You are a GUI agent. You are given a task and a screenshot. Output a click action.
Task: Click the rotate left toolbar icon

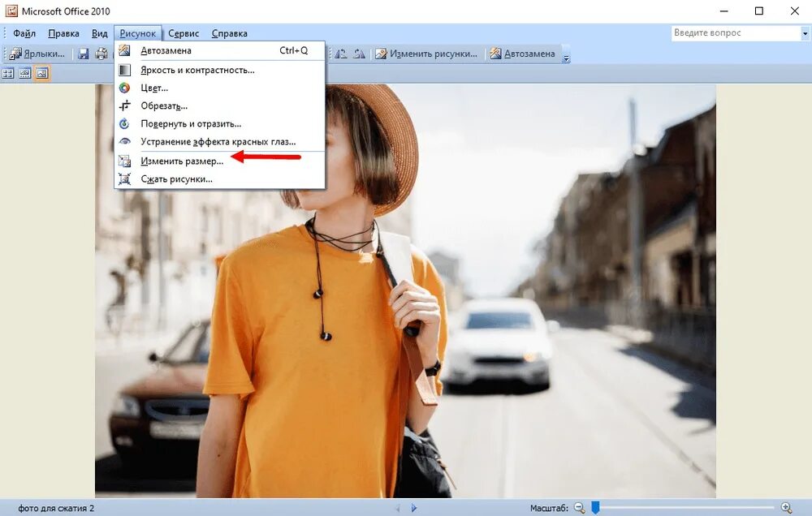point(341,54)
